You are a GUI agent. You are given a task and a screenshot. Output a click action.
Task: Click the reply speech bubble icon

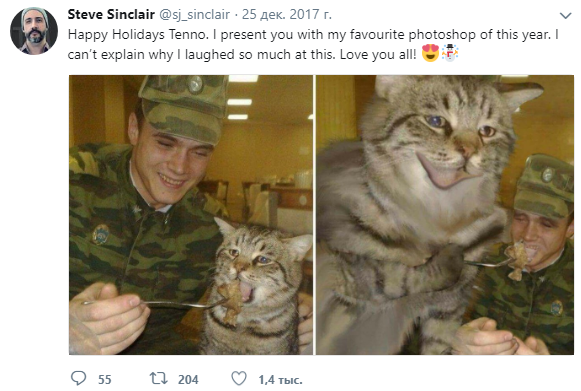tap(79, 378)
